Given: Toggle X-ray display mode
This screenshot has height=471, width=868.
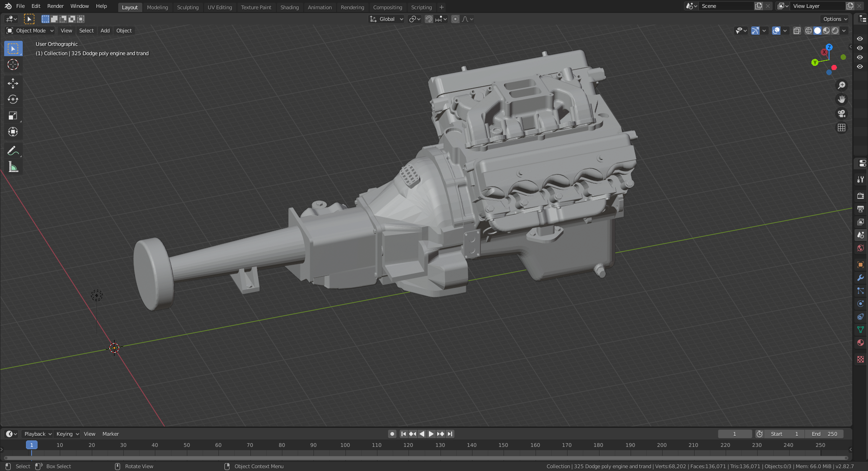Looking at the screenshot, I should 797,31.
